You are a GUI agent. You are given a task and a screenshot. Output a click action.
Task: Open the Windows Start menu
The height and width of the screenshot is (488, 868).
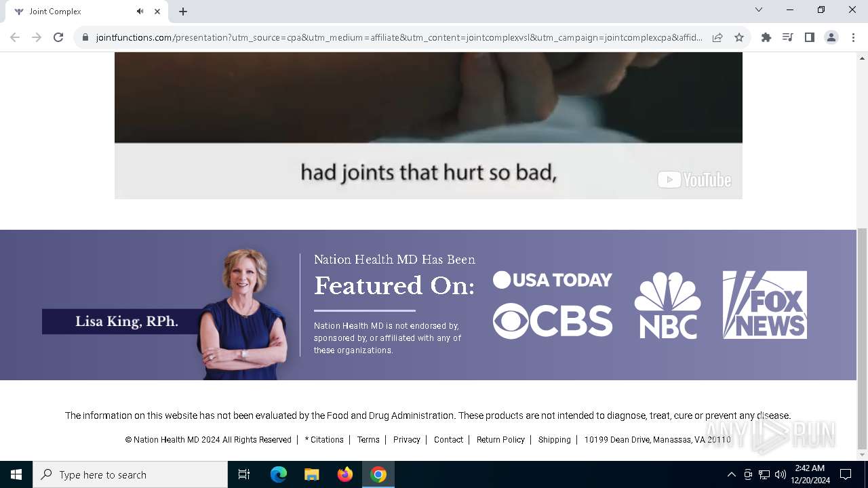click(16, 474)
